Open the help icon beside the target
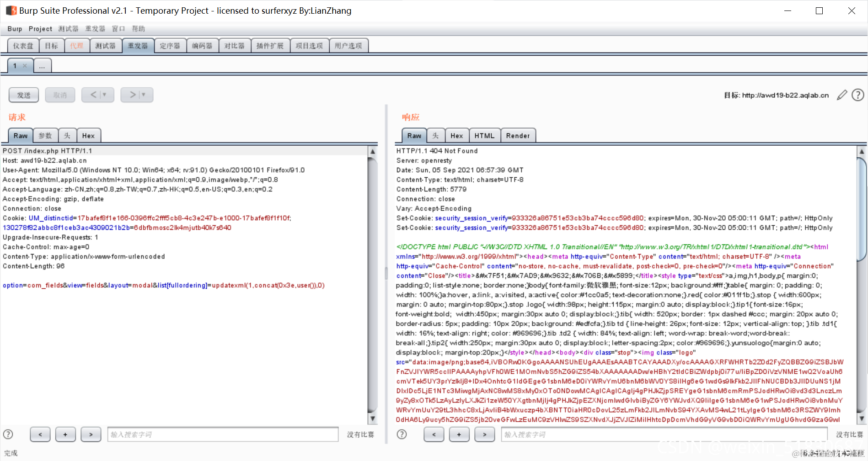Image resolution: width=868 pixels, height=461 pixels. [858, 95]
